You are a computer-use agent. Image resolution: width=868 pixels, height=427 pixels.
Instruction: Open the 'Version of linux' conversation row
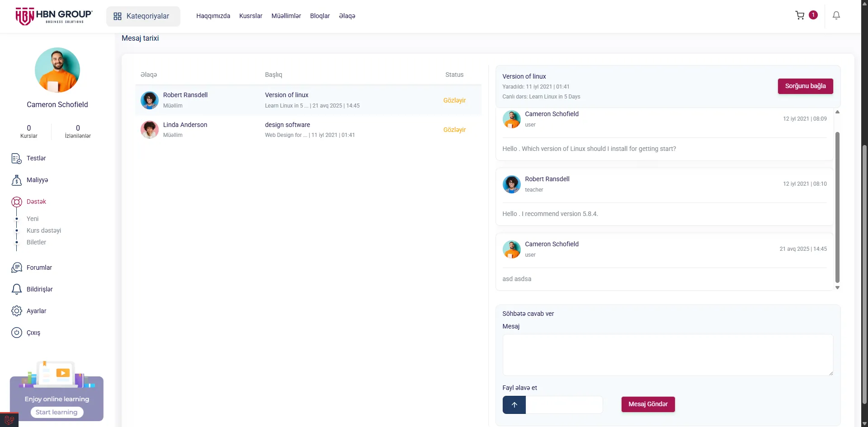point(308,100)
